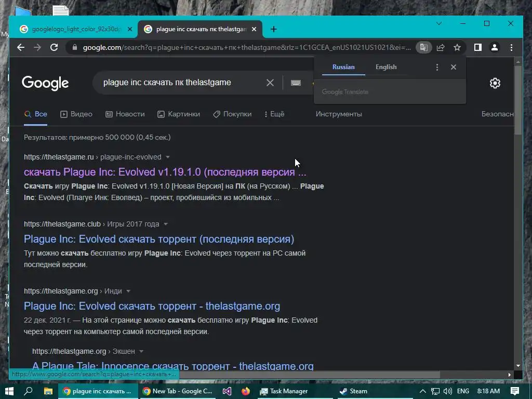The width and height of the screenshot is (532, 399).
Task: Close the Google Translate popup
Action: [x=453, y=67]
